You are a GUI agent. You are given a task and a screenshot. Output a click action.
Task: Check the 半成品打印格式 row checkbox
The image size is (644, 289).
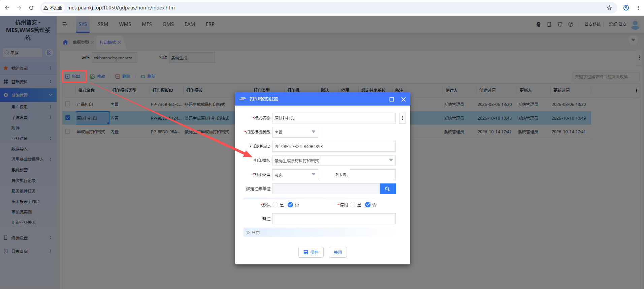click(x=68, y=131)
